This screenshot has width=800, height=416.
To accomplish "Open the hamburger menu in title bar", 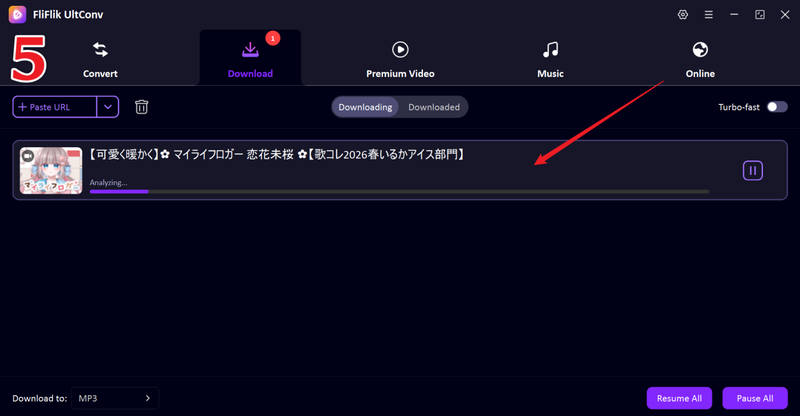I will 709,15.
